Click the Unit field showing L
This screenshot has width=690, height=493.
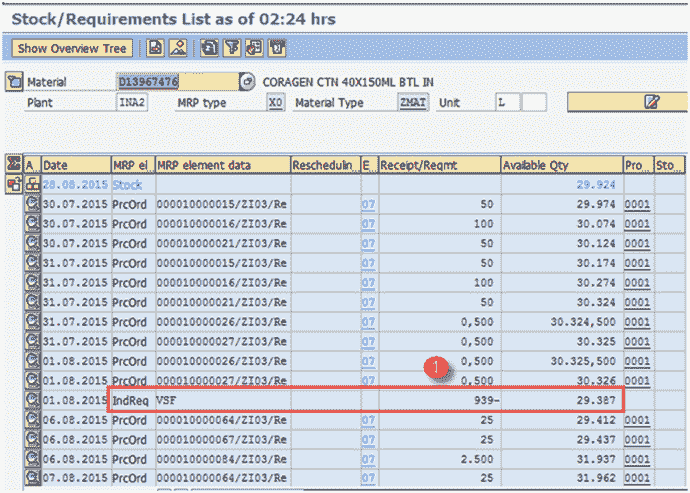pyautogui.click(x=507, y=103)
